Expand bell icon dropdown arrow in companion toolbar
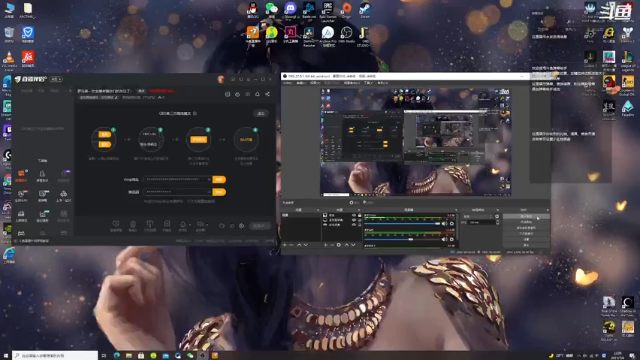 190,225
